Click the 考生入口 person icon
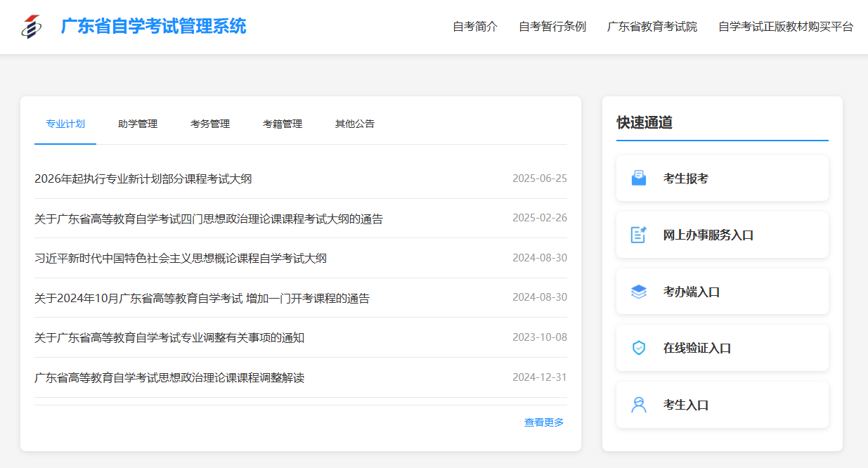 click(x=638, y=405)
